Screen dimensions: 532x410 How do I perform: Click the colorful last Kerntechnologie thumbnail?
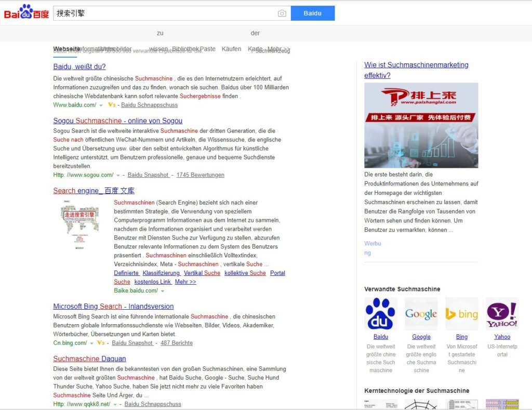pyautogui.click(x=502, y=404)
